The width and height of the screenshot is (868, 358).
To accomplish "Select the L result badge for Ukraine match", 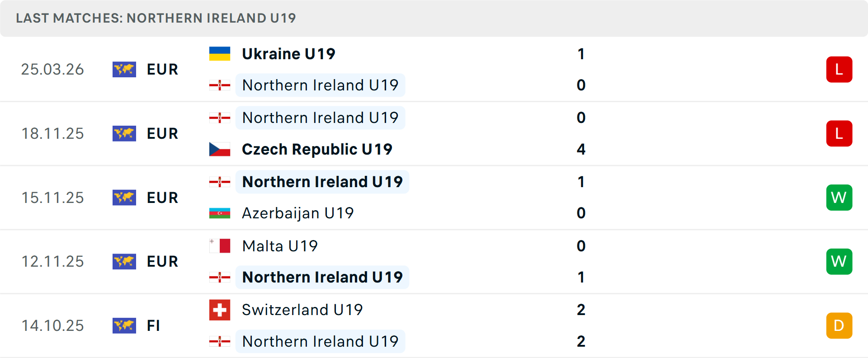I will [x=839, y=70].
